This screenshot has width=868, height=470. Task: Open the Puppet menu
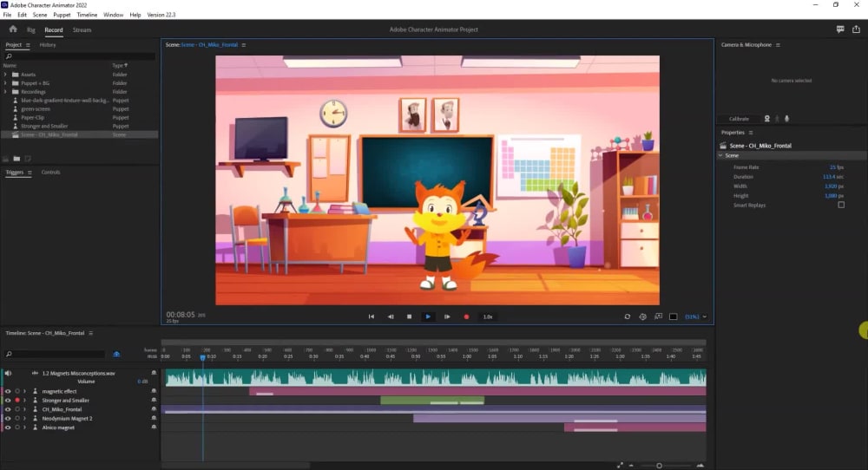click(x=62, y=15)
